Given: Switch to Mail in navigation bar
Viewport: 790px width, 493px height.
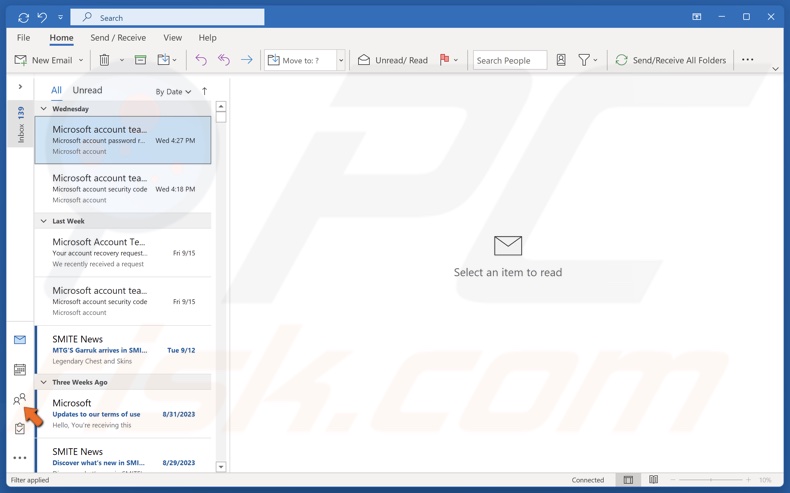Looking at the screenshot, I should pyautogui.click(x=20, y=340).
